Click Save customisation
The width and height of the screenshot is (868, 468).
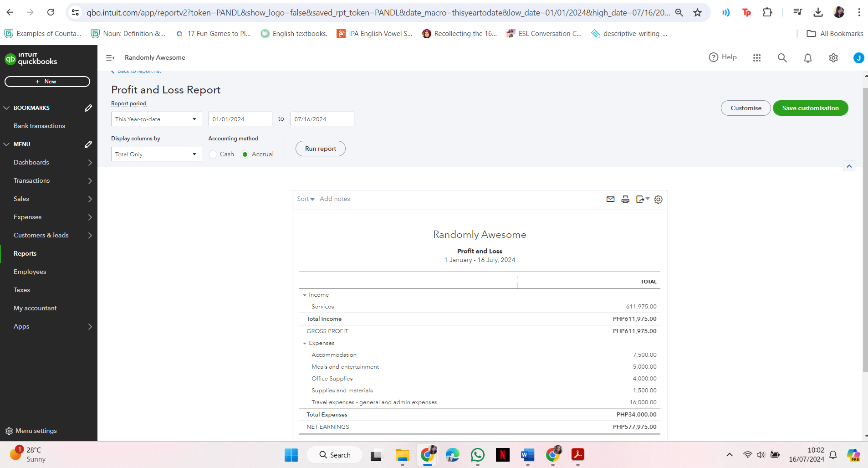pos(811,108)
